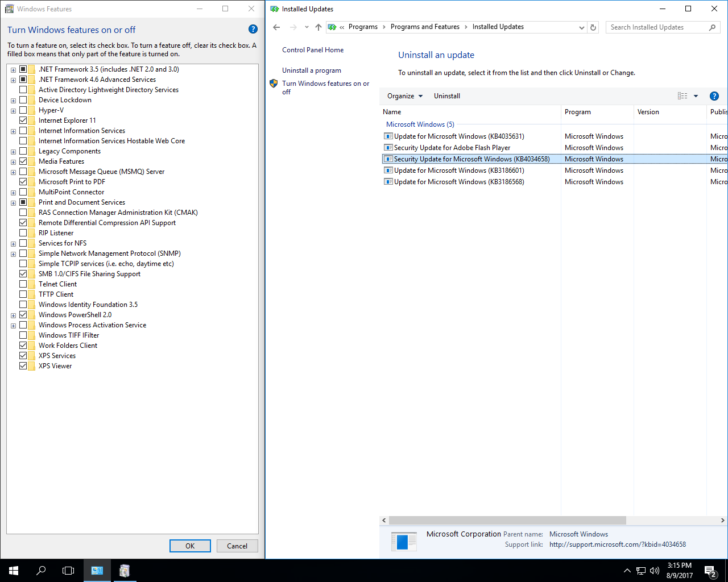Uncheck Microsoft Print to PDF

tap(23, 182)
